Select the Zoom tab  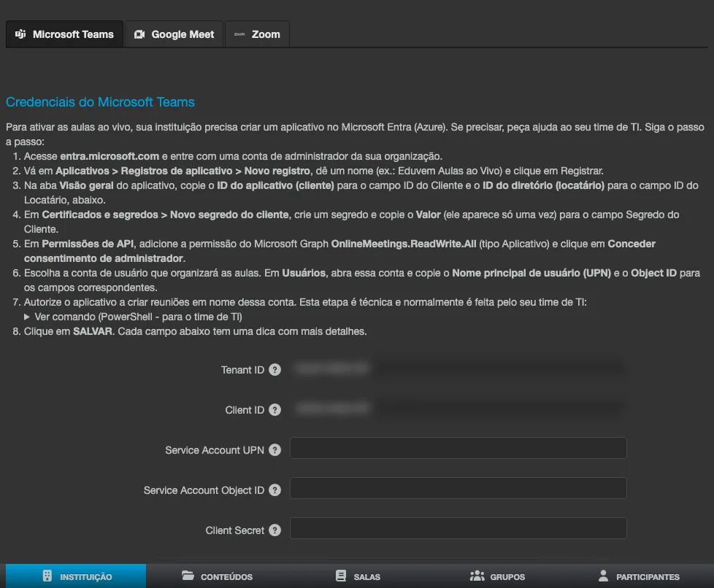coord(257,34)
